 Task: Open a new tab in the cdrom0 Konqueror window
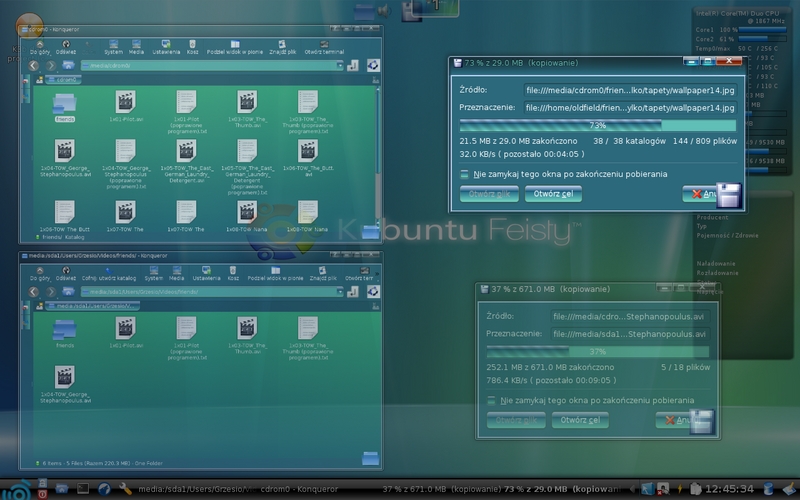tap(39, 80)
